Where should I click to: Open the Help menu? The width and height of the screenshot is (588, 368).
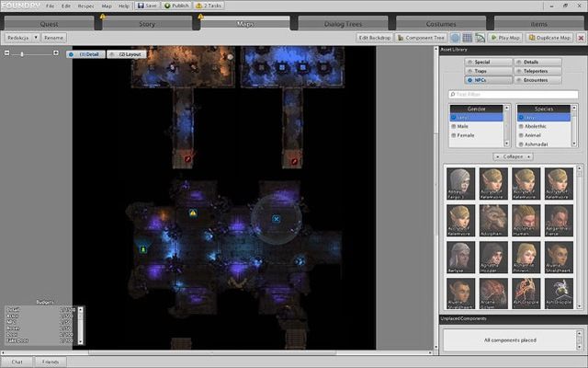click(124, 6)
